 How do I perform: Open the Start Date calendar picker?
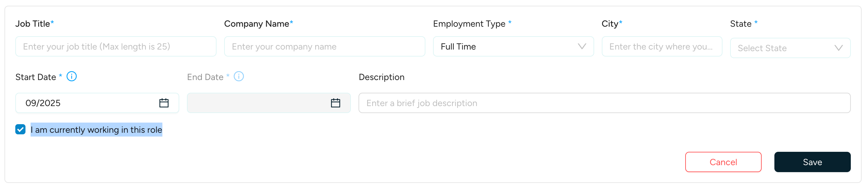[164, 103]
